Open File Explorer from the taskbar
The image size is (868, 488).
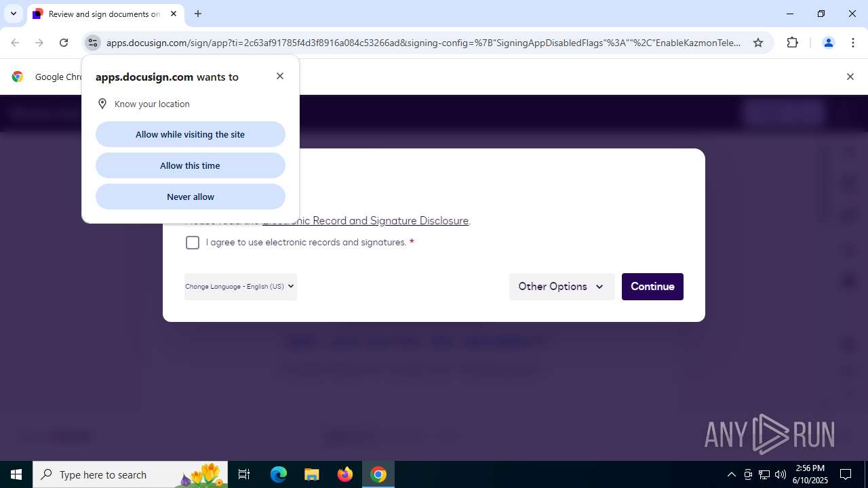pyautogui.click(x=312, y=474)
